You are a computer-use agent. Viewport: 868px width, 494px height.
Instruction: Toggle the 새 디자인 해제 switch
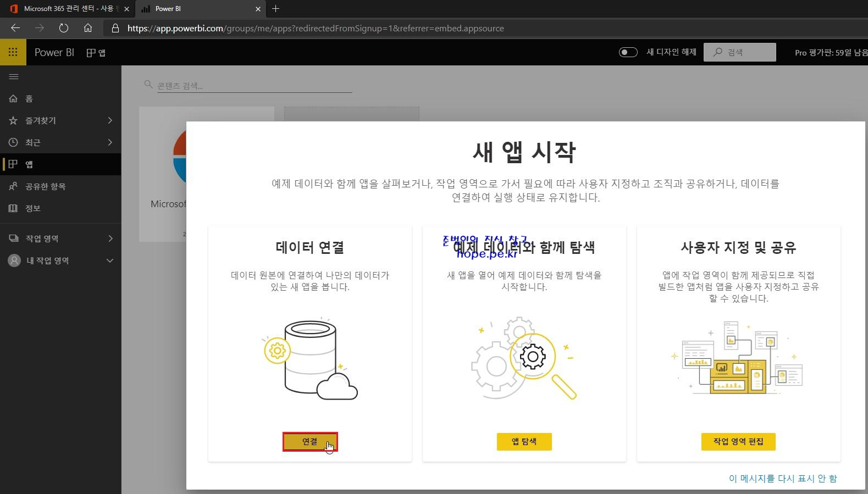[x=628, y=52]
